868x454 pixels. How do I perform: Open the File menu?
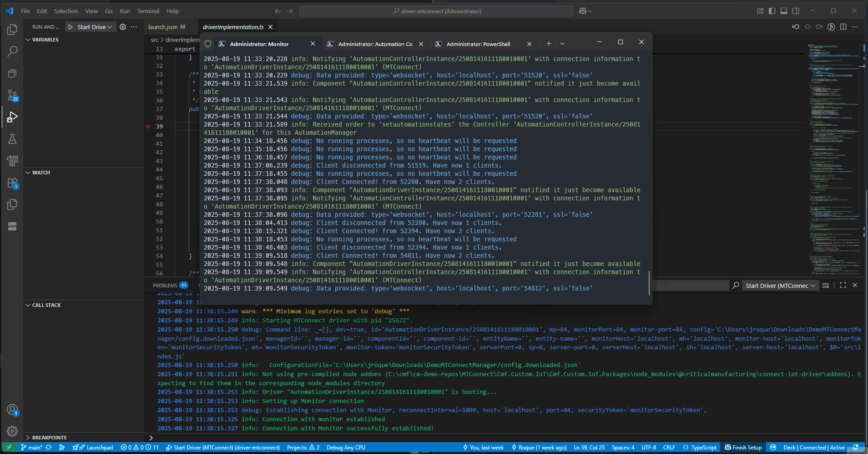tap(25, 11)
